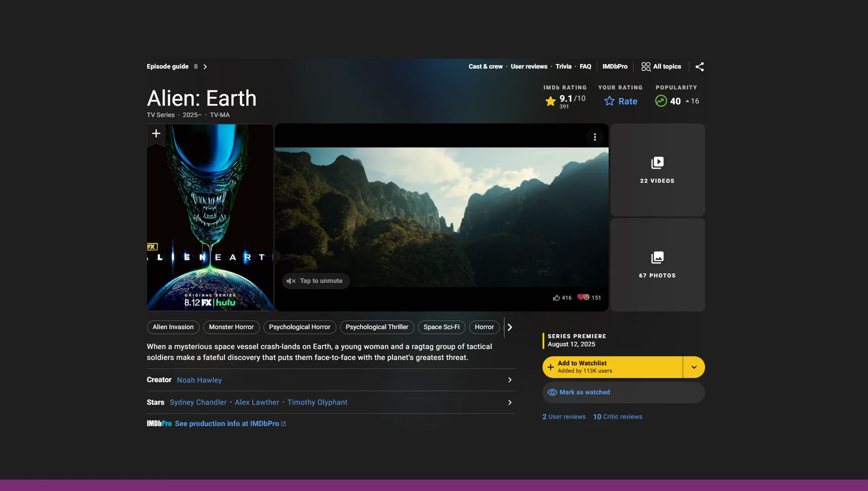Reveal more genre tags with the chevron

[510, 327]
